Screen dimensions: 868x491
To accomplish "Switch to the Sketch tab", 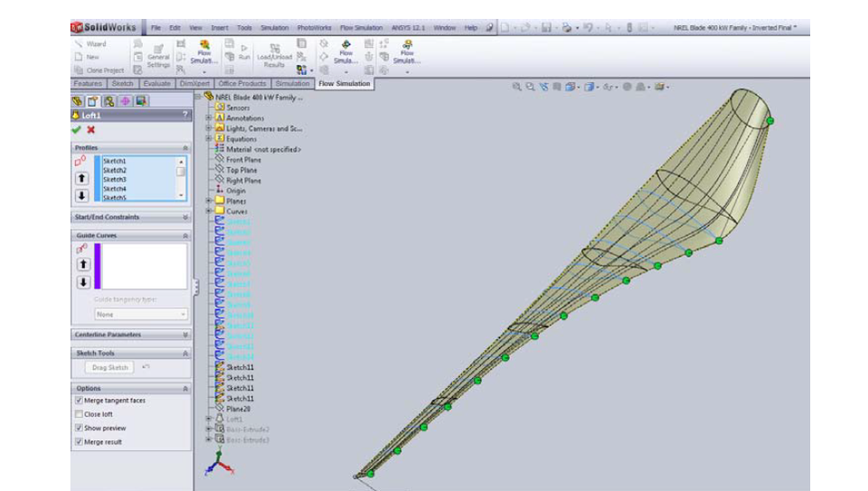I will pos(122,83).
